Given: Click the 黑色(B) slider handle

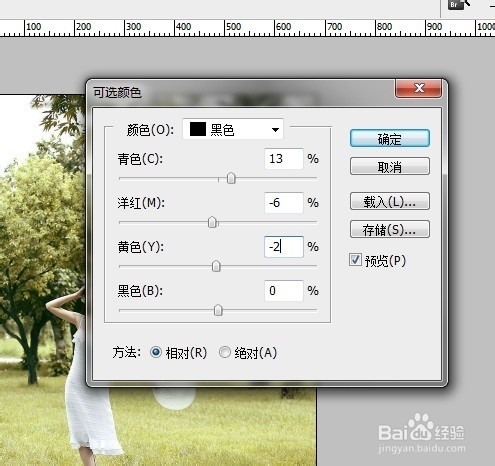Looking at the screenshot, I should pyautogui.click(x=218, y=310).
